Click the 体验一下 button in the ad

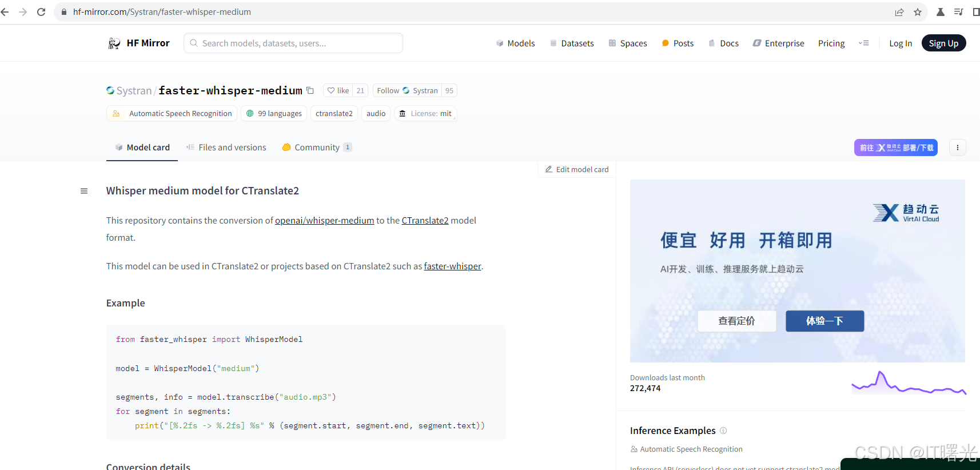click(824, 321)
